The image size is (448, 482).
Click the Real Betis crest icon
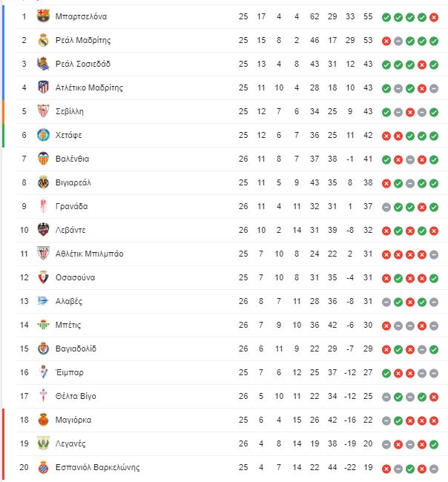(43, 325)
